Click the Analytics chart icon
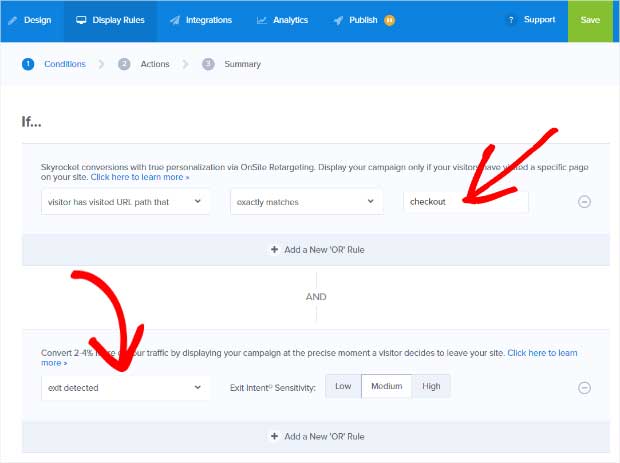The height and width of the screenshot is (463, 620). click(x=262, y=20)
